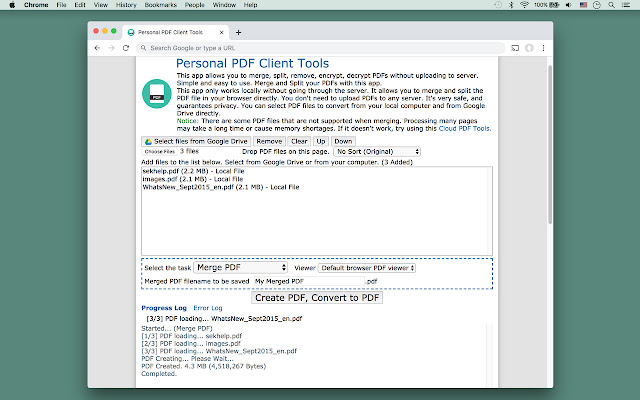This screenshot has width=640, height=400.
Task: Open the History menu
Action: 126,5
